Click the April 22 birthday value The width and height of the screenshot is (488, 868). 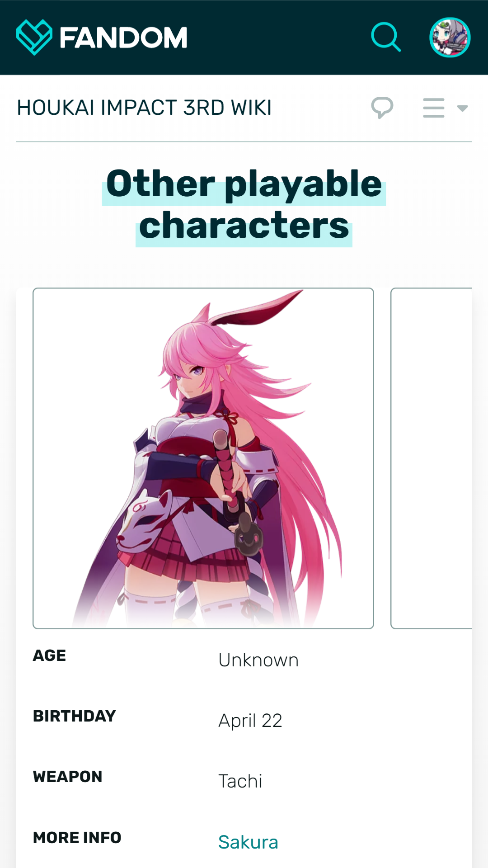pos(250,721)
